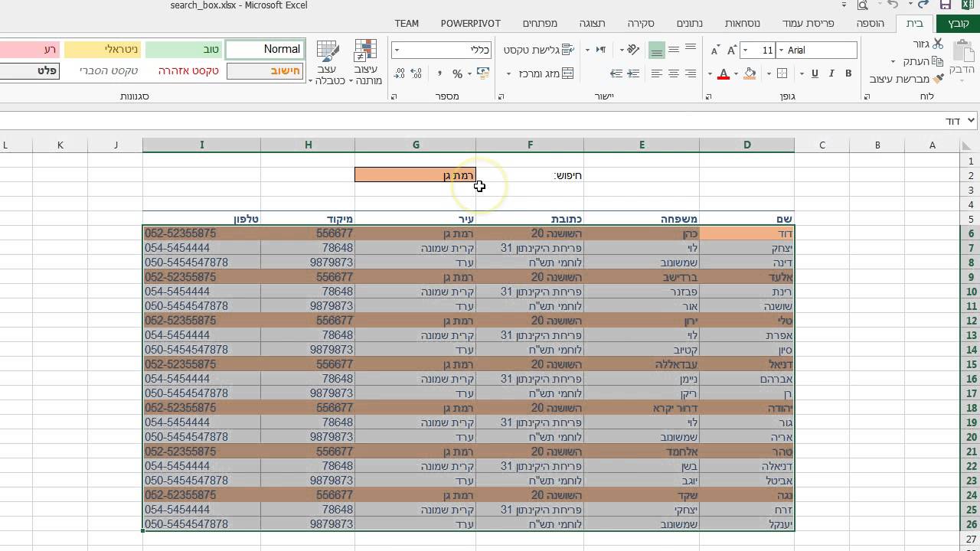Viewport: 980px width, 551px height.
Task: Switch to the Insert (הוספה) tab
Action: click(x=870, y=24)
